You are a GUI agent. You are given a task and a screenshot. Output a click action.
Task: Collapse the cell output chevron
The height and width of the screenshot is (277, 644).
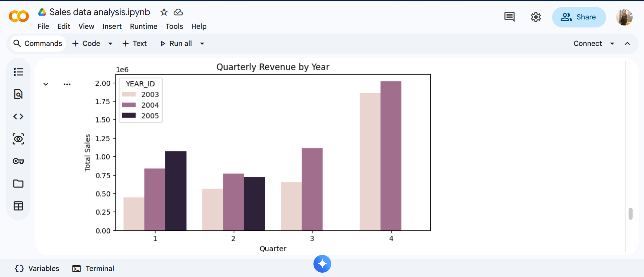tap(46, 84)
